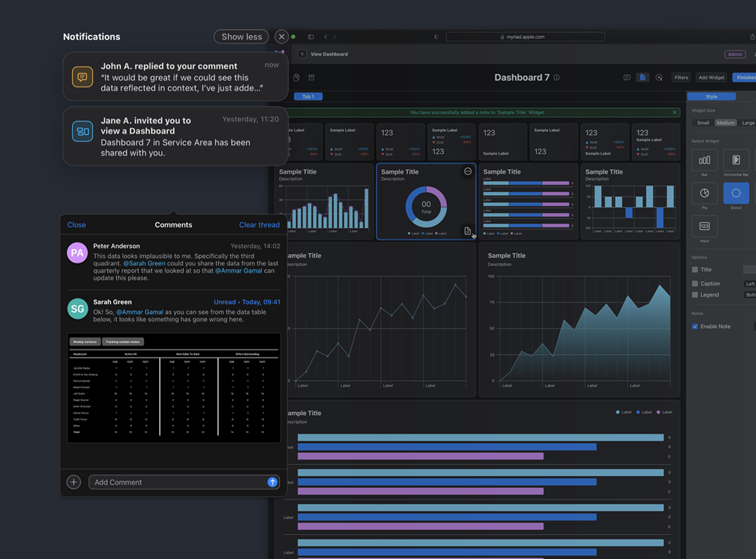Open the comments bubble icon in the toolbar
The image size is (756, 559).
627,77
